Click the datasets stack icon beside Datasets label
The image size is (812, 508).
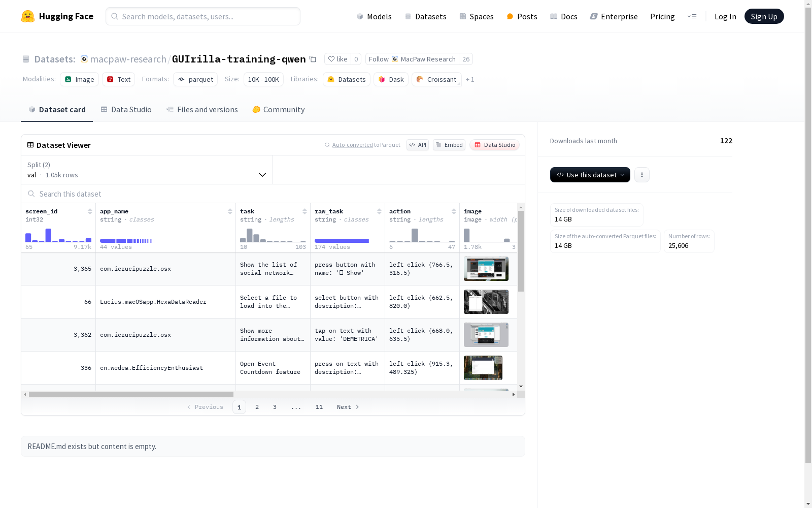(x=26, y=59)
